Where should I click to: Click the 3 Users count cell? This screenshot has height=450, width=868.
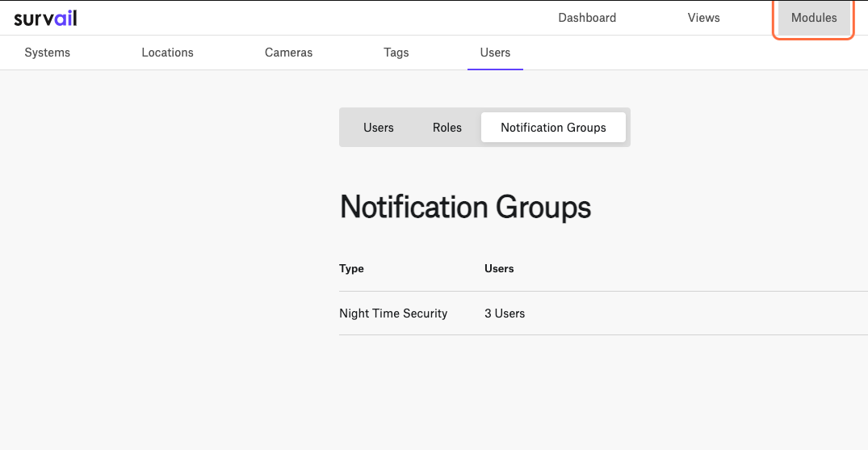[505, 313]
